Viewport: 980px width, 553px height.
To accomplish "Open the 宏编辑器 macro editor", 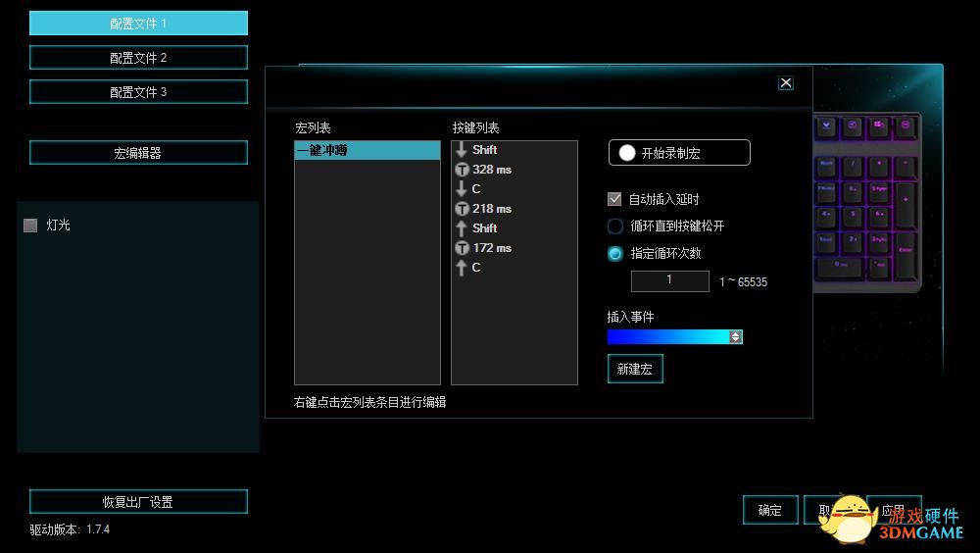I will pos(138,153).
